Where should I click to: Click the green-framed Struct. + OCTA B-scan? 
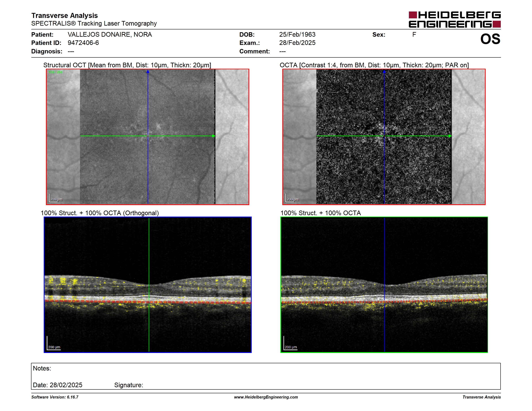point(384,285)
